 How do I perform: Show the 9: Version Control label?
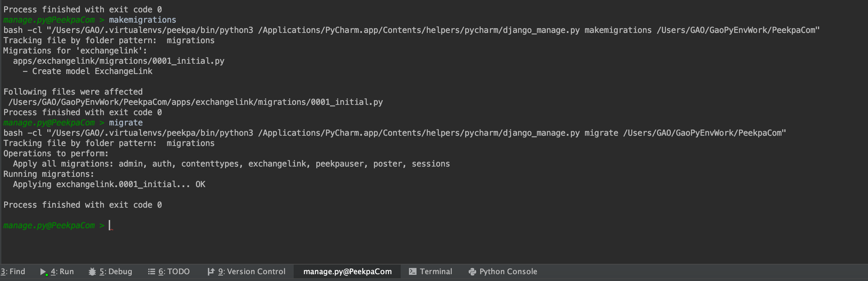click(252, 272)
